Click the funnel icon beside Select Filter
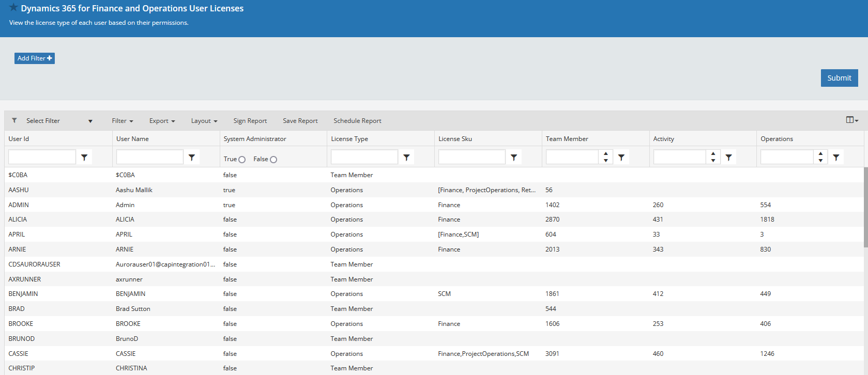This screenshot has width=868, height=375. pyautogui.click(x=14, y=120)
